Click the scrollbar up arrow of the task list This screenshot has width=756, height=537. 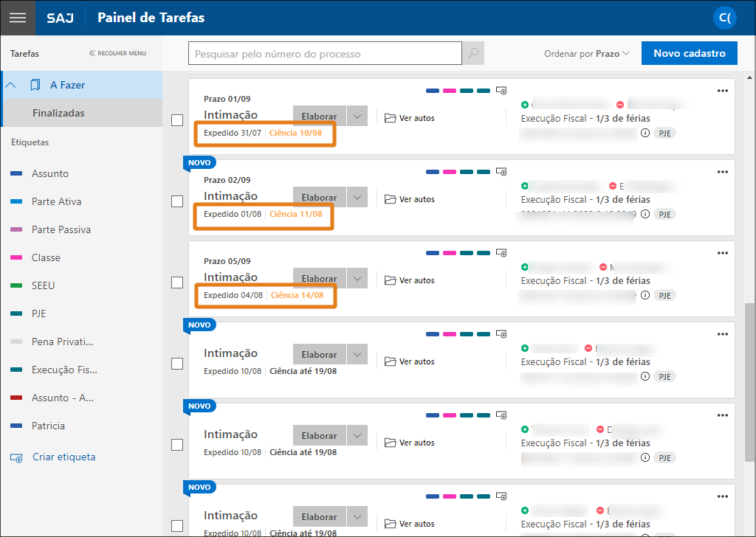pyautogui.click(x=750, y=77)
